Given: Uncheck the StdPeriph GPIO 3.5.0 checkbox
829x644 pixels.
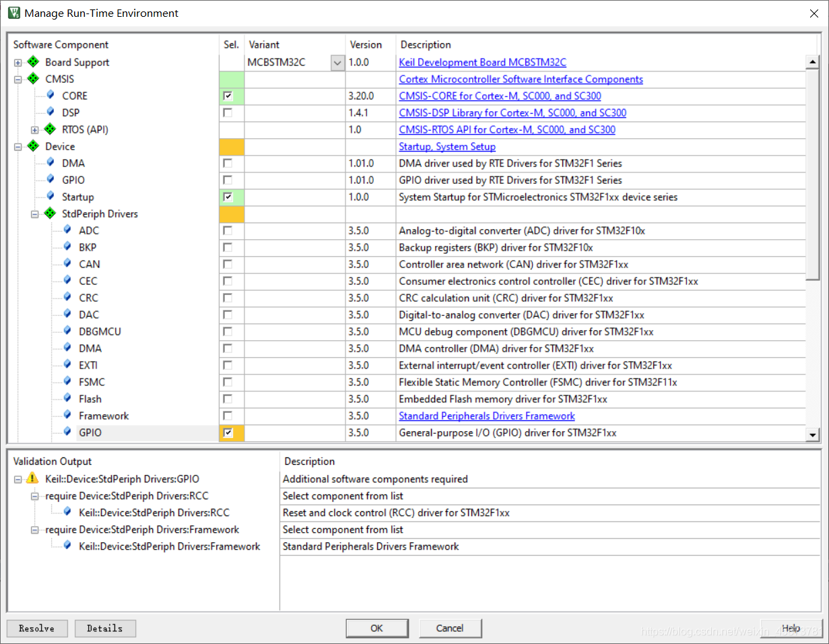Looking at the screenshot, I should [x=228, y=432].
